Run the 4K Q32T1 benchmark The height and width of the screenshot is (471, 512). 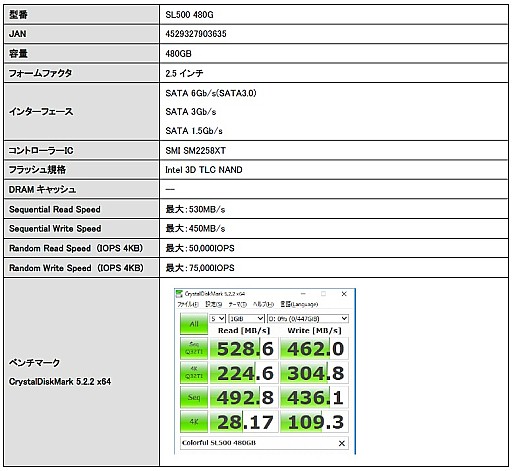pyautogui.click(x=194, y=373)
